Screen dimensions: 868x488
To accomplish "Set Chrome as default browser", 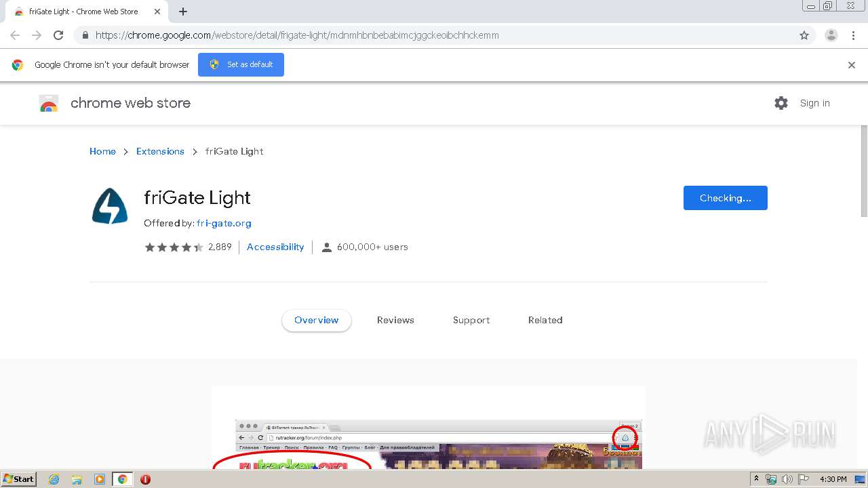I will click(x=241, y=64).
